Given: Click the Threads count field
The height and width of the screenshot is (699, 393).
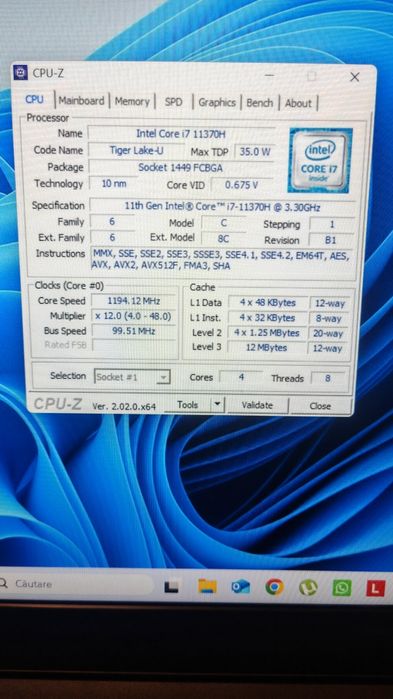Looking at the screenshot, I should pos(328,378).
